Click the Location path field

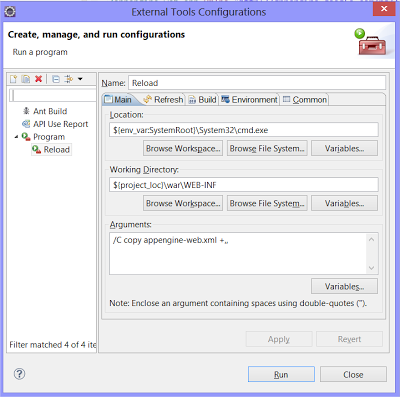pyautogui.click(x=244, y=130)
